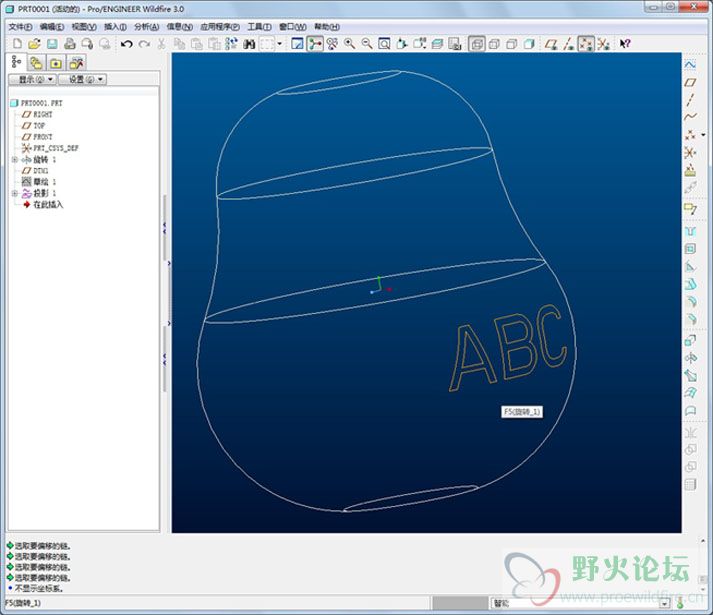Open the saved view list
The width and height of the screenshot is (713, 615).
pyautogui.click(x=419, y=44)
